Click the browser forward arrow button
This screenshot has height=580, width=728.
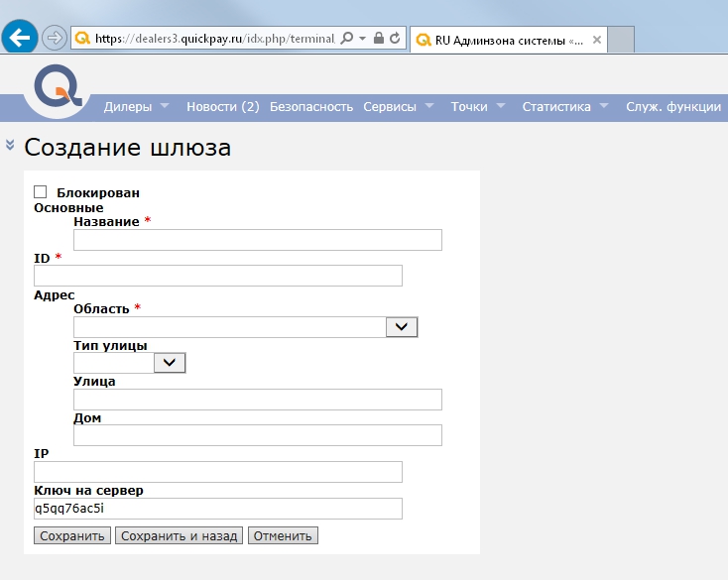pyautogui.click(x=54, y=38)
